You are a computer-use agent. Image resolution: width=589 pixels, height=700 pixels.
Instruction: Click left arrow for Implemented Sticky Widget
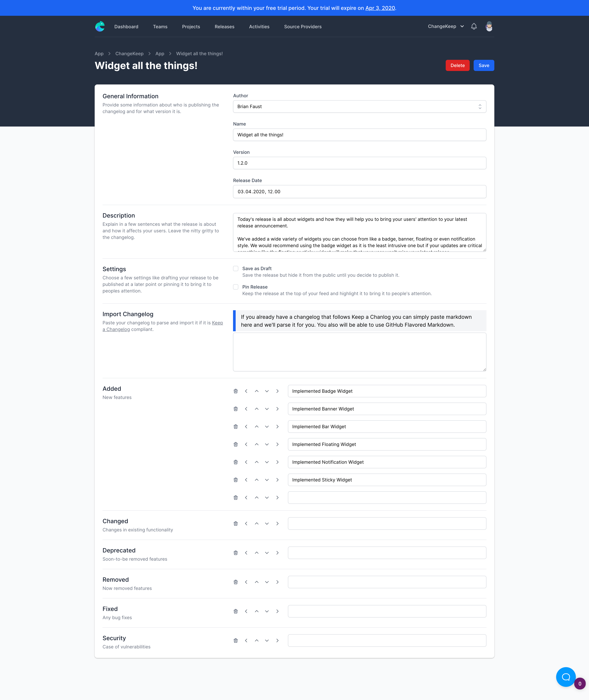tap(246, 480)
